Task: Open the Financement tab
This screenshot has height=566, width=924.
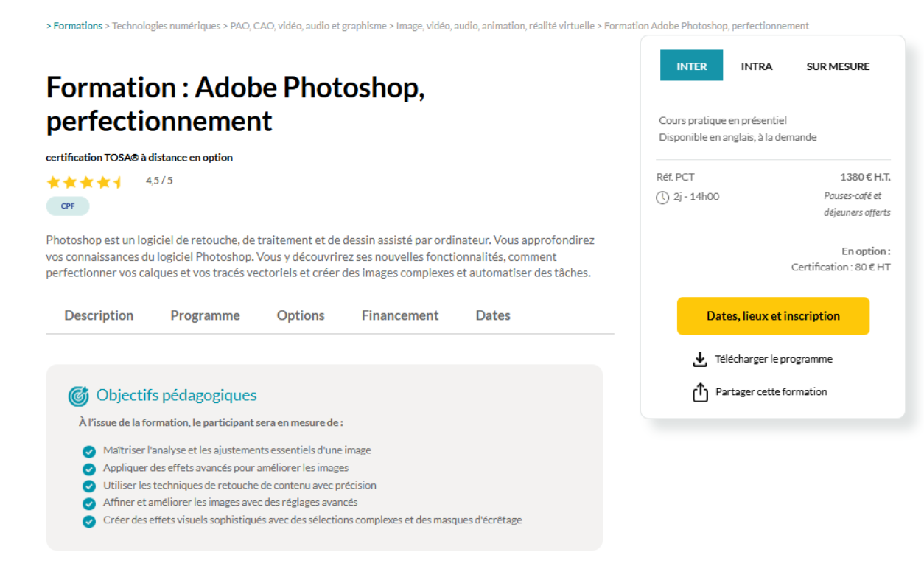Action: 400,315
